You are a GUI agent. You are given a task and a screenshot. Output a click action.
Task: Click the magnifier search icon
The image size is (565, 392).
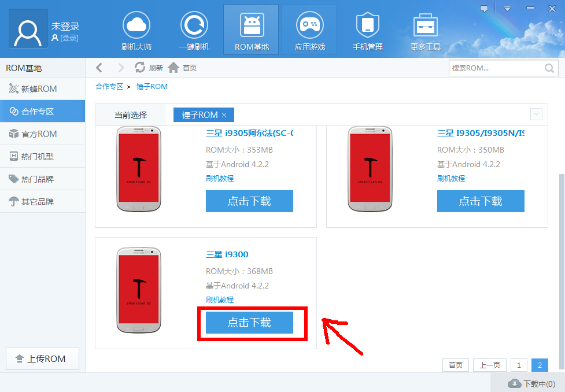click(x=549, y=68)
